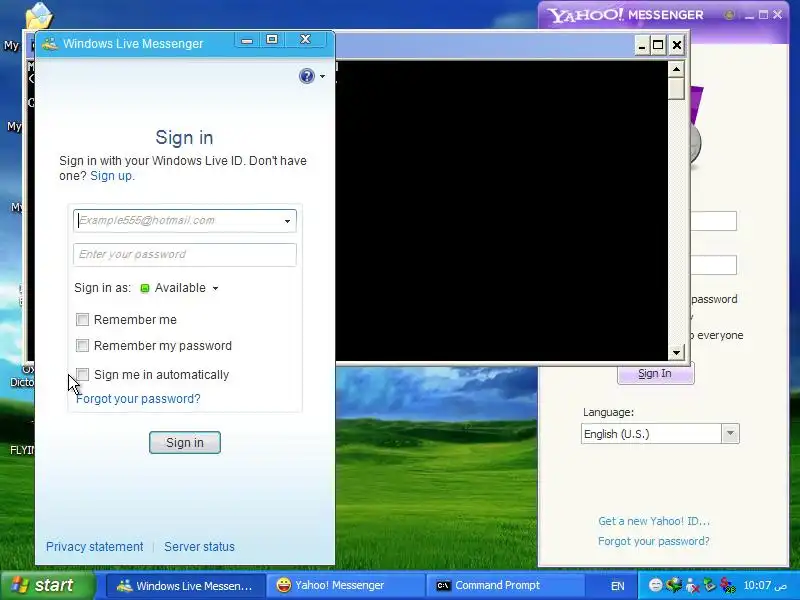Focus the Yahoo ID input field

(713, 221)
